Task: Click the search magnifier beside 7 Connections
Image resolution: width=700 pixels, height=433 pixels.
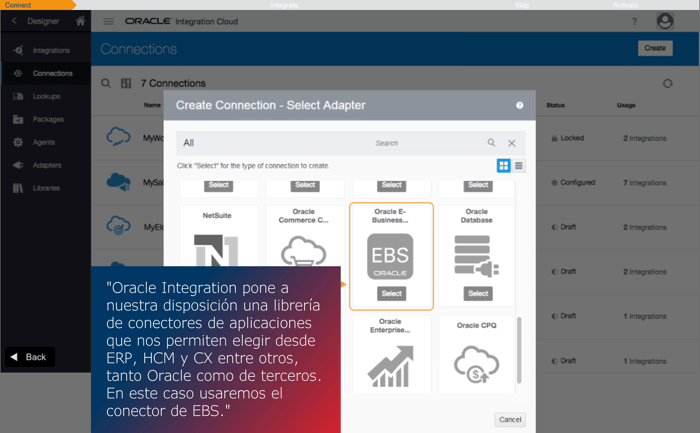Action: tap(106, 83)
